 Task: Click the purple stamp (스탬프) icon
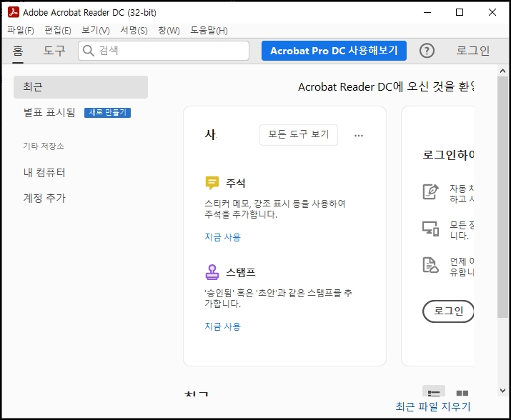point(212,272)
